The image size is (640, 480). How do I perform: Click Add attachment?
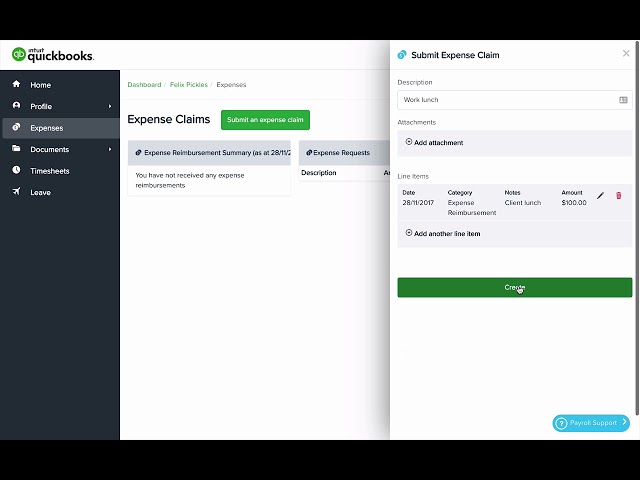434,142
